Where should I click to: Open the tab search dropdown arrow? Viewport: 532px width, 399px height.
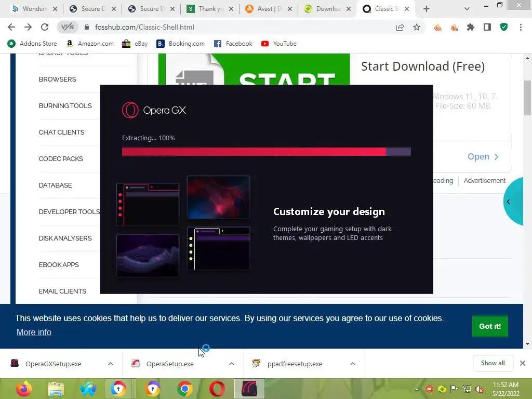point(467,9)
